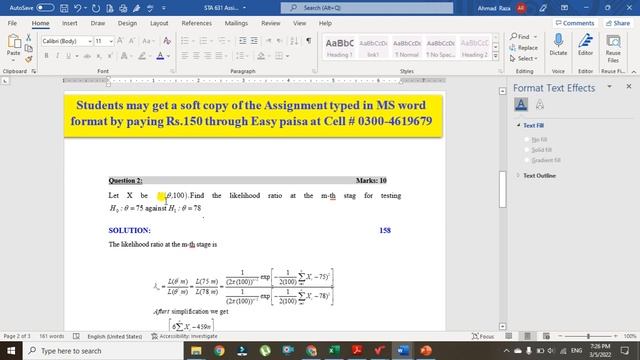640x360 pixels.
Task: Select the Solid fill radio option
Action: coord(527,150)
